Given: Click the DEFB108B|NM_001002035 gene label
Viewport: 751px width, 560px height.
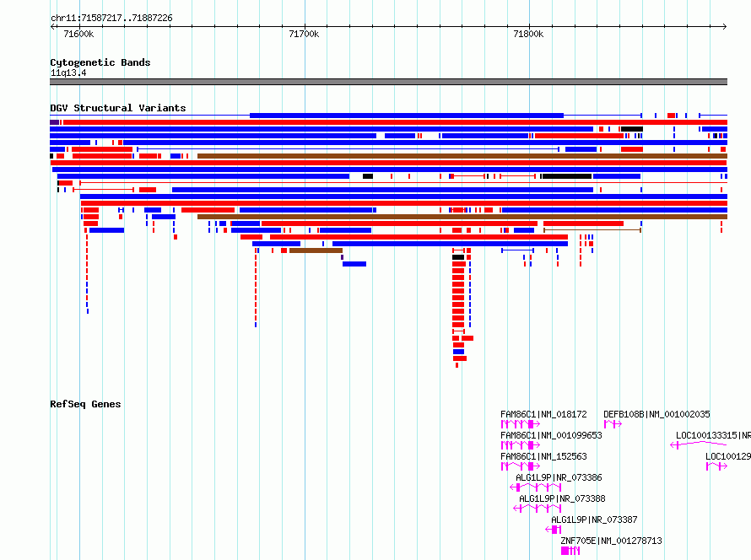Looking at the screenshot, I should tap(656, 414).
